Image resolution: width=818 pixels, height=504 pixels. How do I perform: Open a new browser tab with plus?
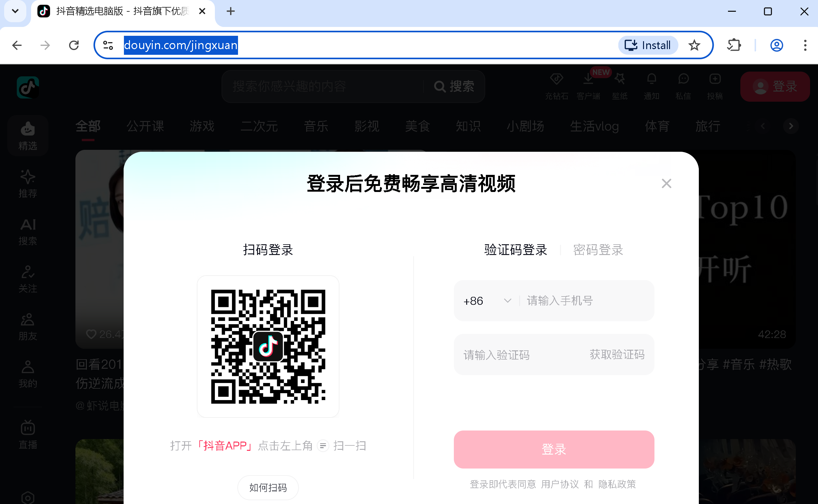click(x=230, y=11)
